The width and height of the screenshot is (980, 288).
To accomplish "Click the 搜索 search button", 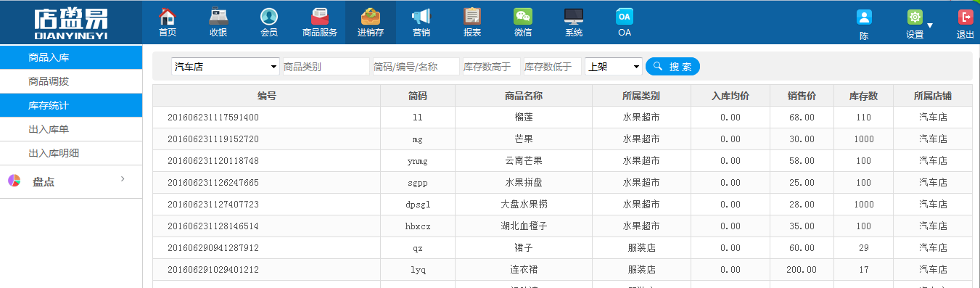I will coord(672,67).
